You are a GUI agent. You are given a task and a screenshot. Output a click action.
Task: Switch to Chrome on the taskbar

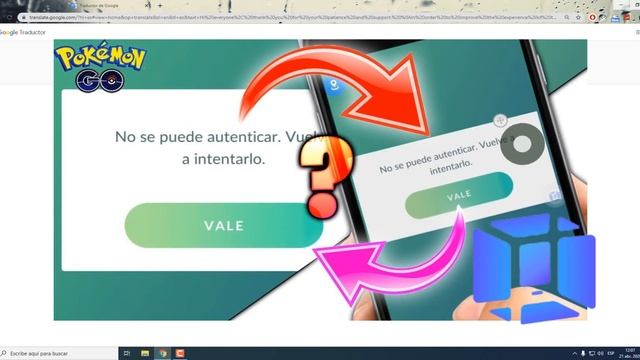(x=163, y=353)
